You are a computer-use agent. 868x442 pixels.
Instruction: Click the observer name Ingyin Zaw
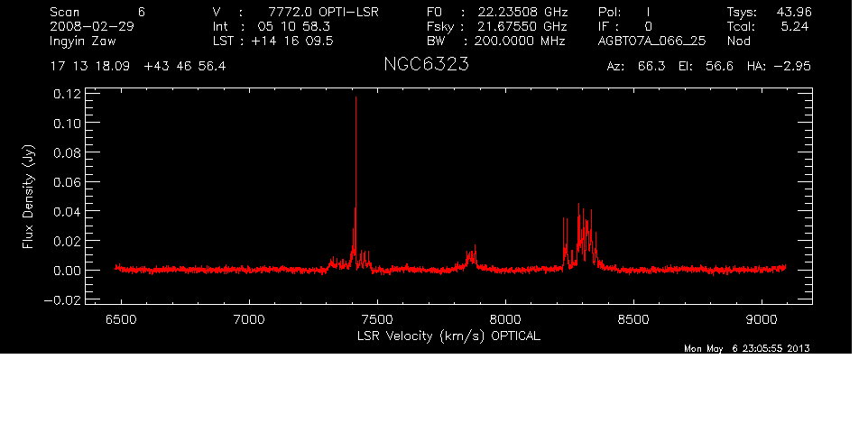[83, 41]
